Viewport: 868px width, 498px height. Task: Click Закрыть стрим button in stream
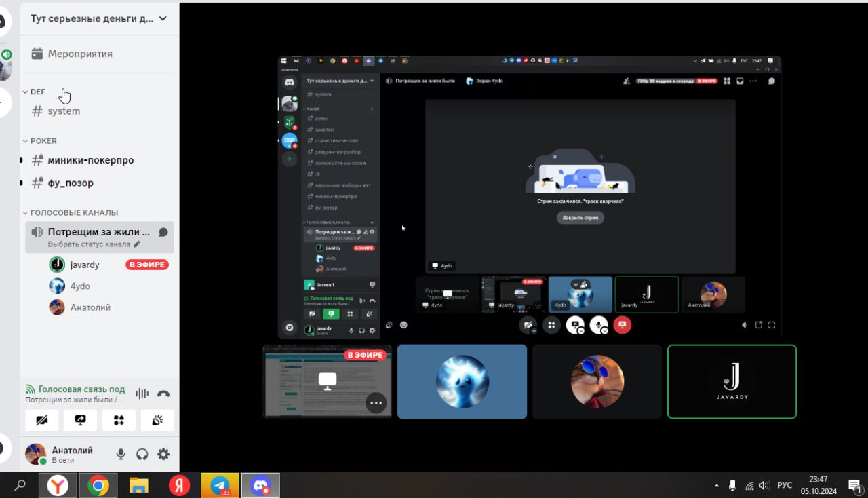point(580,218)
